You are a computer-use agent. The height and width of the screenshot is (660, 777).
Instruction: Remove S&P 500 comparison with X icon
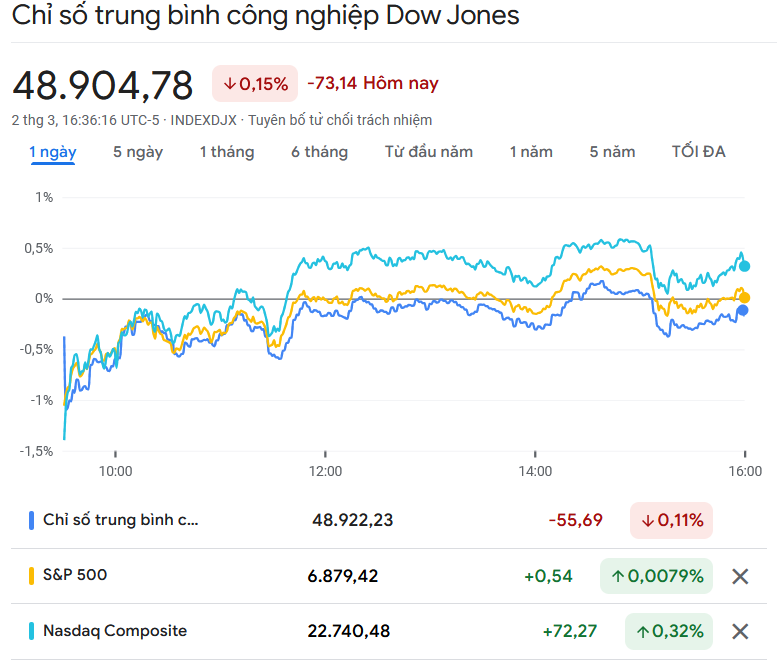tap(740, 576)
